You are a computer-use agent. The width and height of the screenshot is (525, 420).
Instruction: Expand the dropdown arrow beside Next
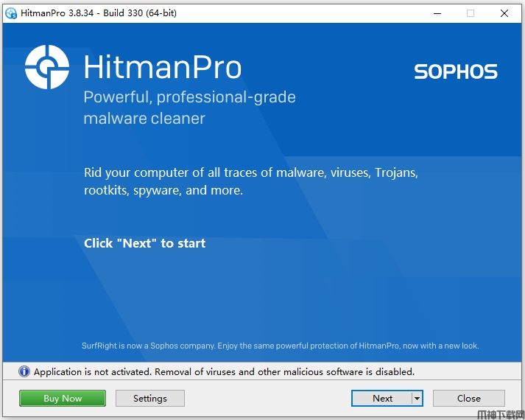[x=417, y=399]
